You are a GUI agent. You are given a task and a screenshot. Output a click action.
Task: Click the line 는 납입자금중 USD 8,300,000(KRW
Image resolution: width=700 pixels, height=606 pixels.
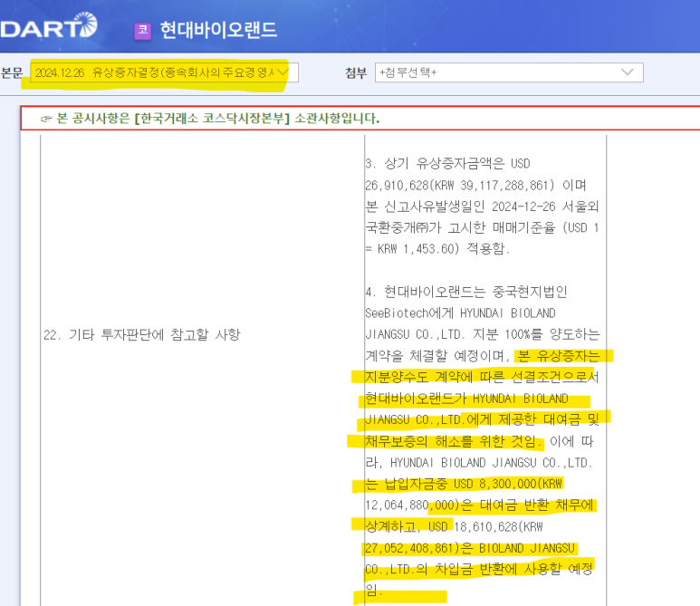pos(464,484)
